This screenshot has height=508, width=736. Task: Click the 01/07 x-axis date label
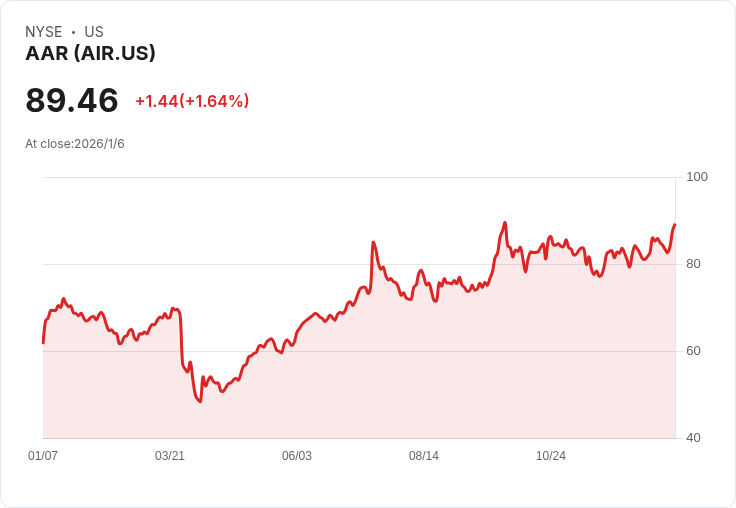pyautogui.click(x=43, y=455)
